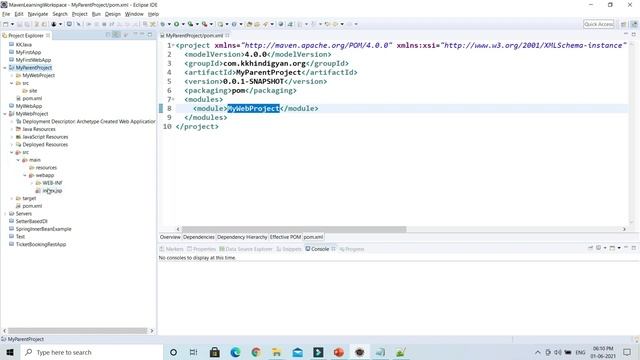Click the green Run toolbar icon

[177, 24]
